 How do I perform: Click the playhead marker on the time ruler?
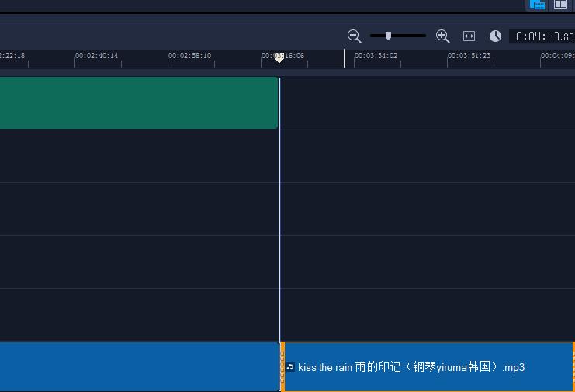[x=279, y=58]
